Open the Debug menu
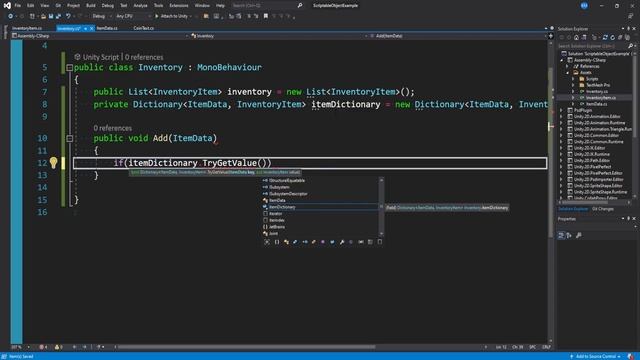The width and height of the screenshot is (640, 360). pos(108,6)
